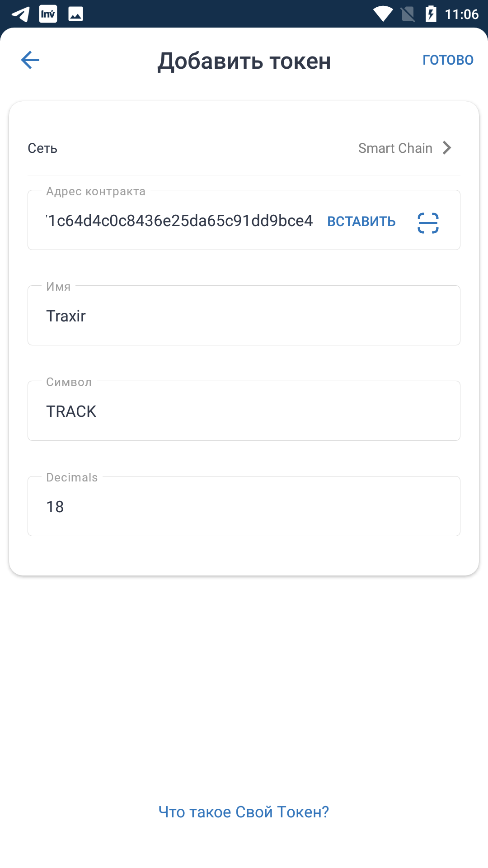Edit the Имя field containing Traxir

(244, 315)
